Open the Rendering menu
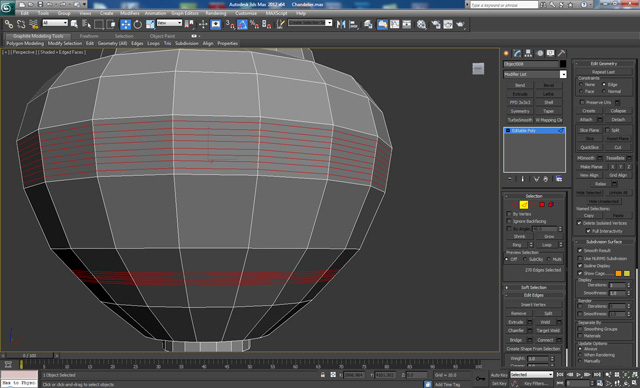Viewport: 640px width, 388px height. pos(216,13)
